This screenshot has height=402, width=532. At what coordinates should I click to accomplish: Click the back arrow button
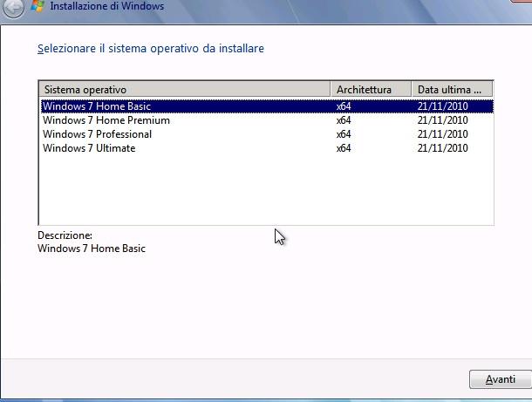click(14, 8)
